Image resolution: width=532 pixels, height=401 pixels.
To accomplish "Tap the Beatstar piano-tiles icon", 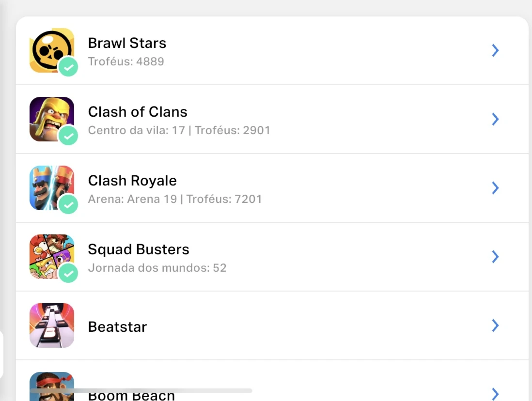I will coord(51,325).
